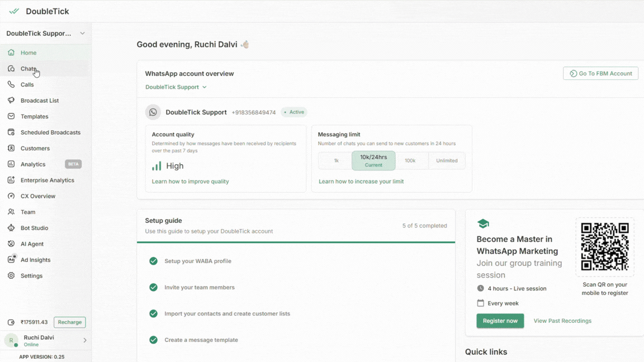644x362 pixels.
Task: Expand Ruchi Dalvi profile menu arrow
Action: tap(85, 340)
